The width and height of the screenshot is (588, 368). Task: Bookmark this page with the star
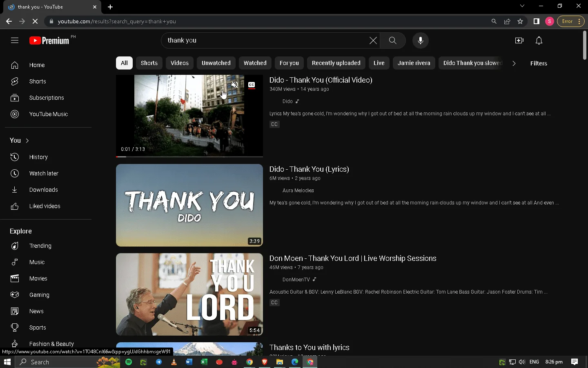click(520, 21)
